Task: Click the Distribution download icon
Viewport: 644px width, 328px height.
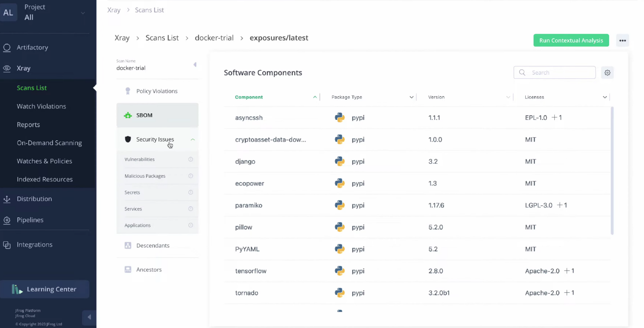Action: point(7,199)
